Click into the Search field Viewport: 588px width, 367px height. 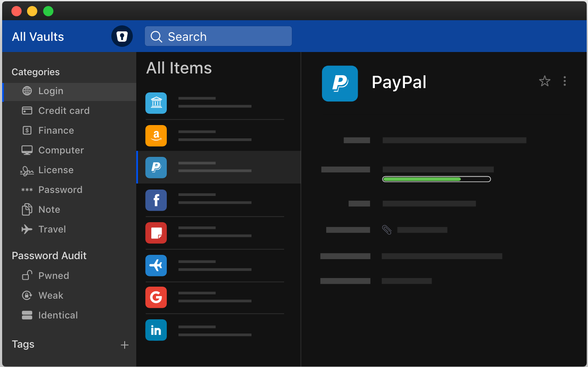click(218, 36)
